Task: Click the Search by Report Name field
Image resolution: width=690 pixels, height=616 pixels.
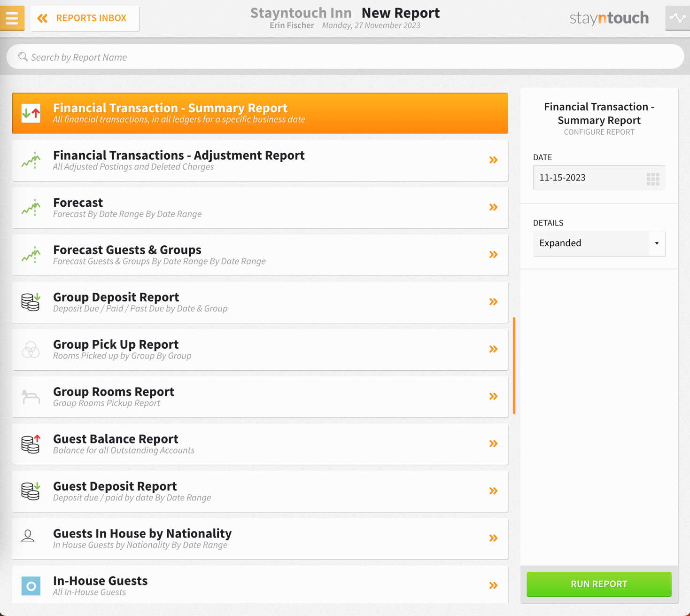Action: point(345,57)
